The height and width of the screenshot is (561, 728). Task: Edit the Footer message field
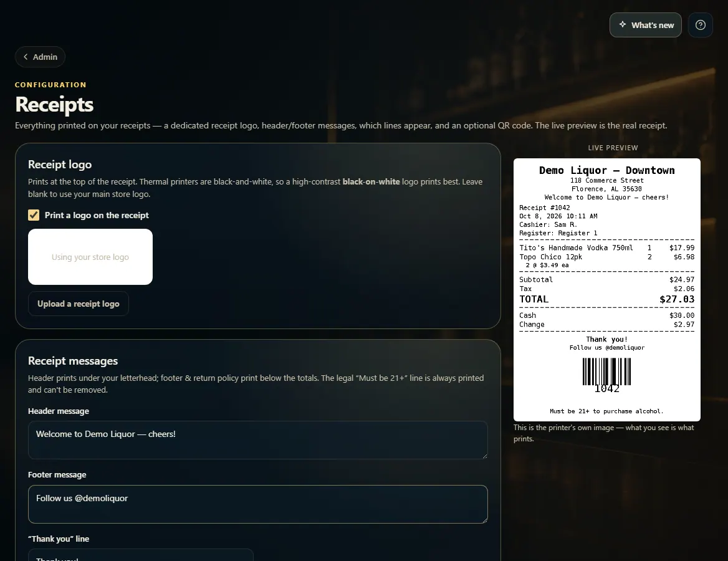pos(257,504)
